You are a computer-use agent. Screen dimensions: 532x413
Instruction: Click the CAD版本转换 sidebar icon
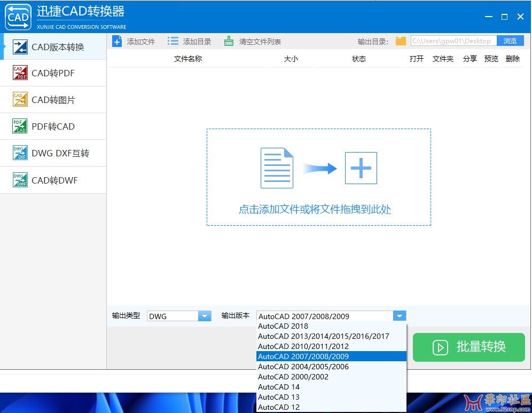(x=20, y=47)
